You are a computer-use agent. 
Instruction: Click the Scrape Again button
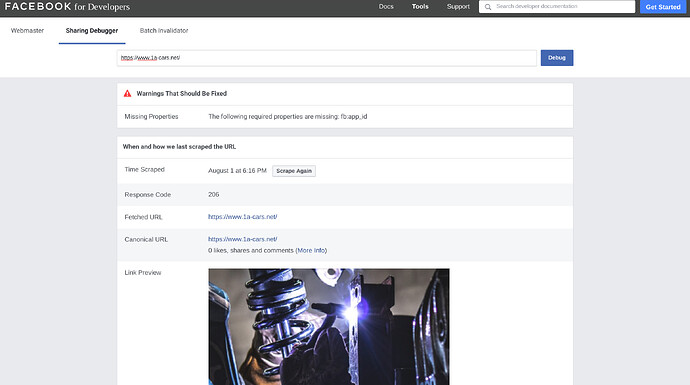pyautogui.click(x=294, y=171)
